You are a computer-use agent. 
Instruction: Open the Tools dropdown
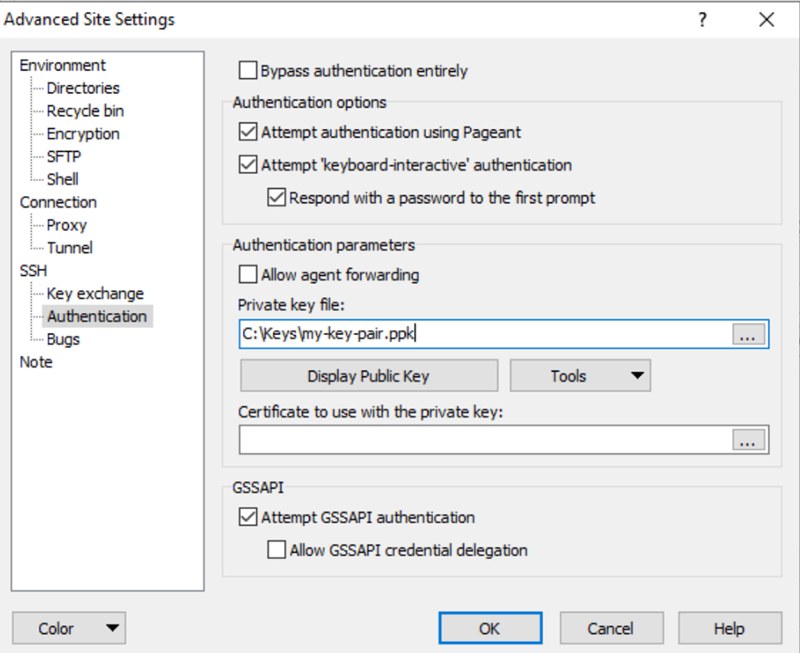coord(580,375)
